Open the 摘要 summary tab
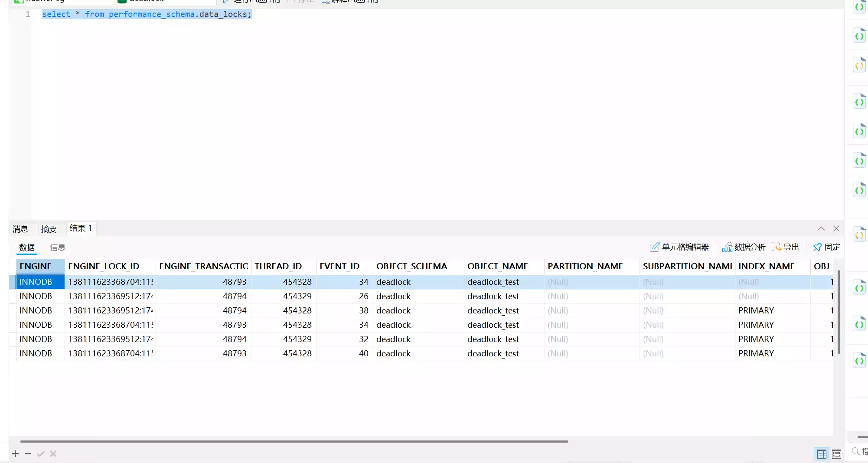868x463 pixels. 49,229
